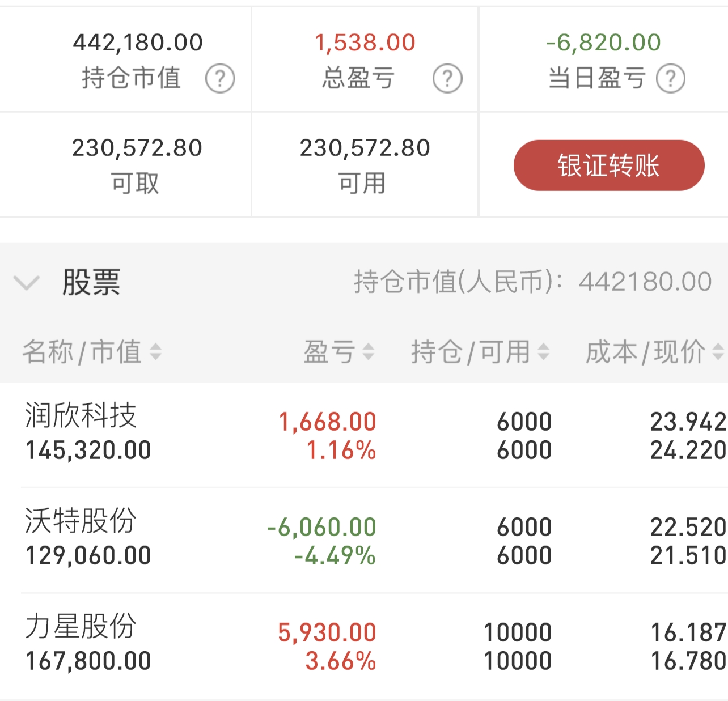Viewport: 728px width, 701px height.
Task: Tap help icon beside 当日盈亏
Action: [x=671, y=79]
